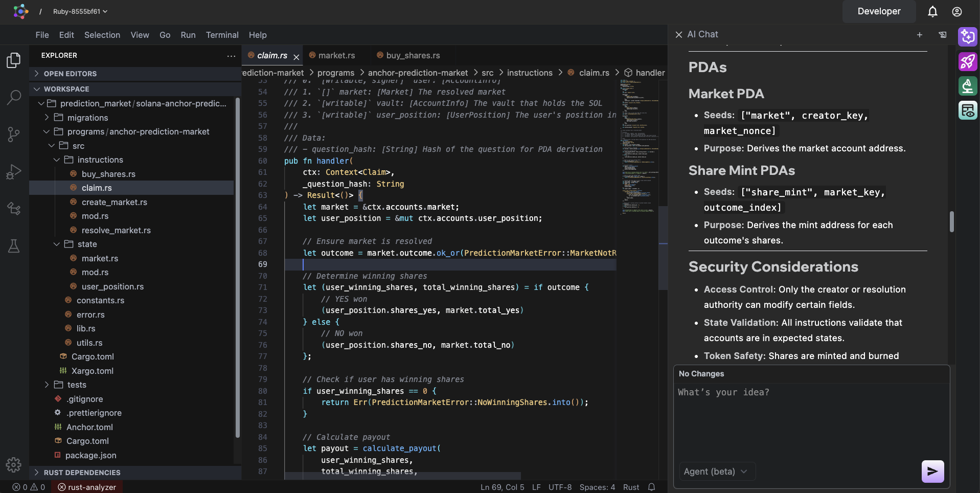Send message with the arrow button
The image size is (980, 493).
932,471
